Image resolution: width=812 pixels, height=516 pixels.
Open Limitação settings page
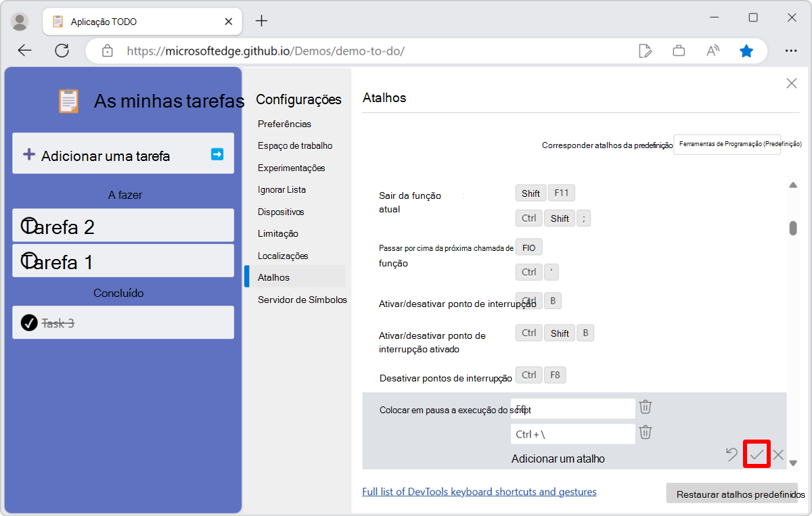[277, 233]
